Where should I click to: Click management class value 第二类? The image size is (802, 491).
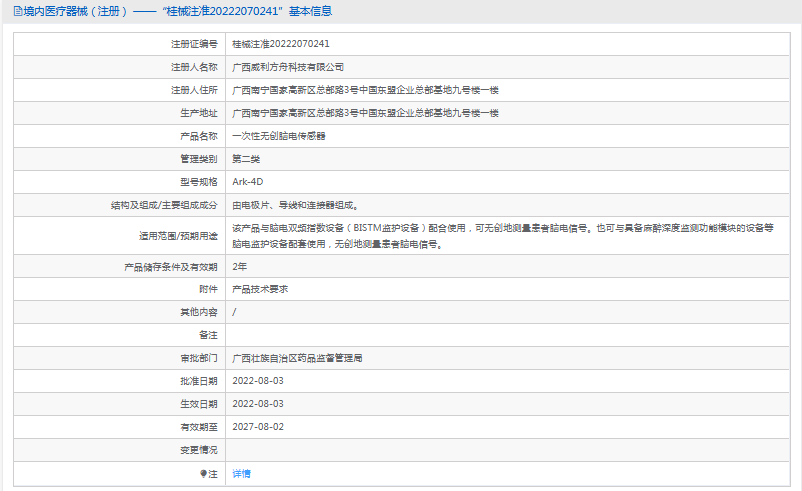246,159
